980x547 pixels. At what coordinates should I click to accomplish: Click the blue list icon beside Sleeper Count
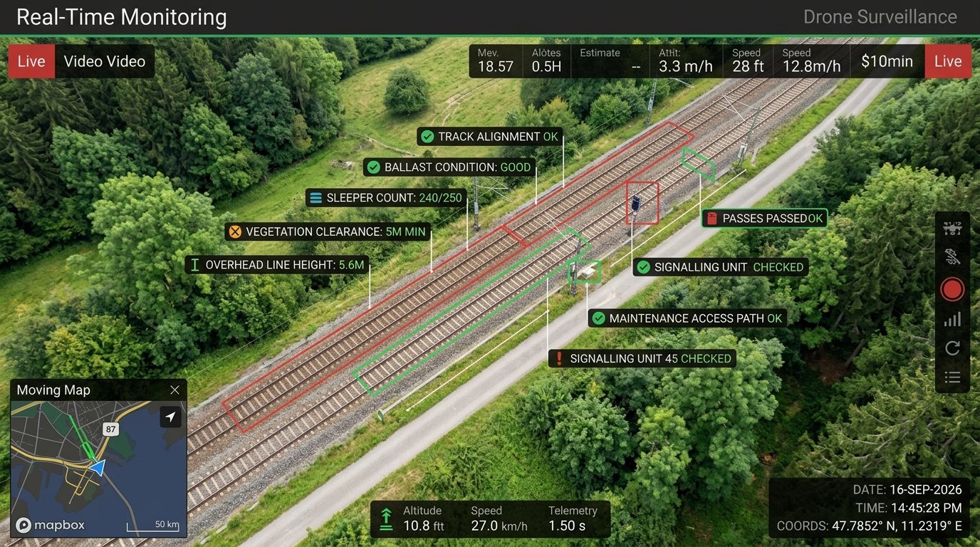click(x=316, y=198)
